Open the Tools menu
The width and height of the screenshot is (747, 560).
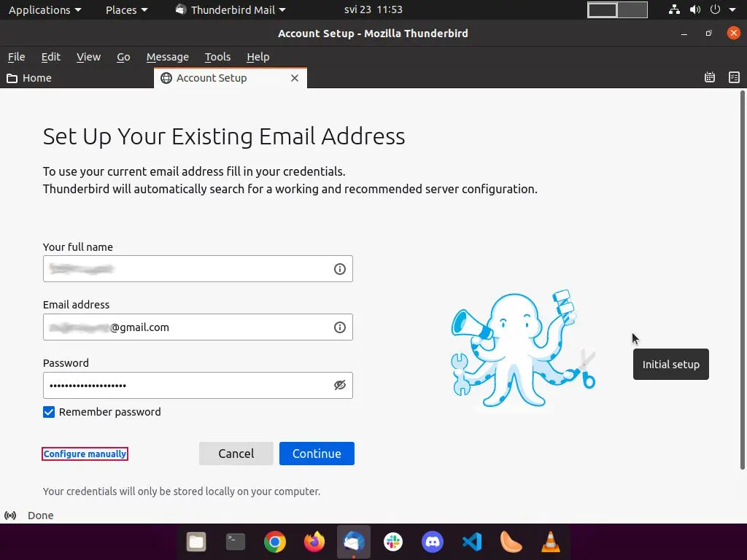point(217,57)
